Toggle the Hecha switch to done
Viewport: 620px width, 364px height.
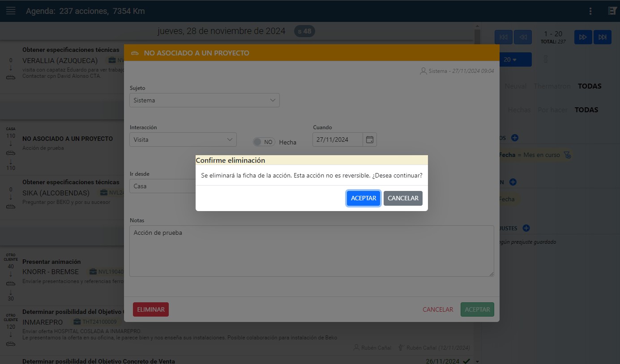(264, 142)
